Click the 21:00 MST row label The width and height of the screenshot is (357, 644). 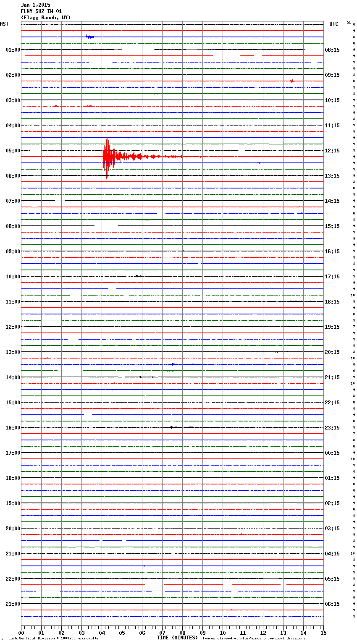pyautogui.click(x=13, y=554)
